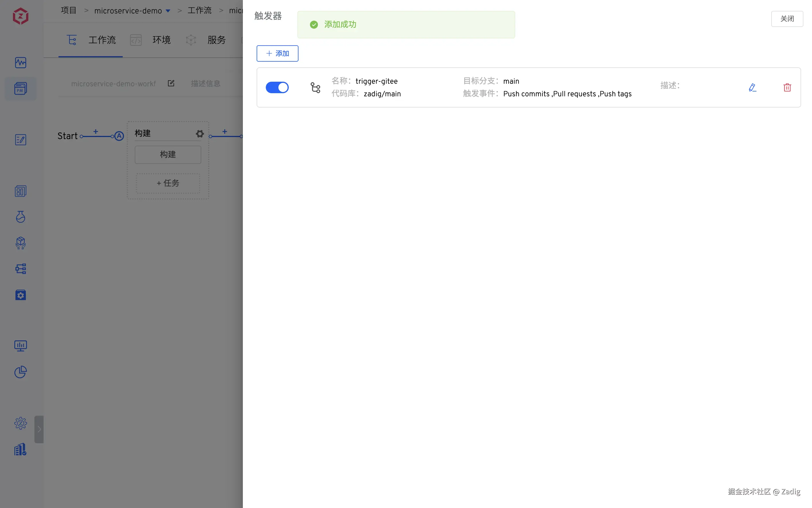812x508 pixels.
Task: Click the 关闭 button on trigger panel
Action: (787, 19)
